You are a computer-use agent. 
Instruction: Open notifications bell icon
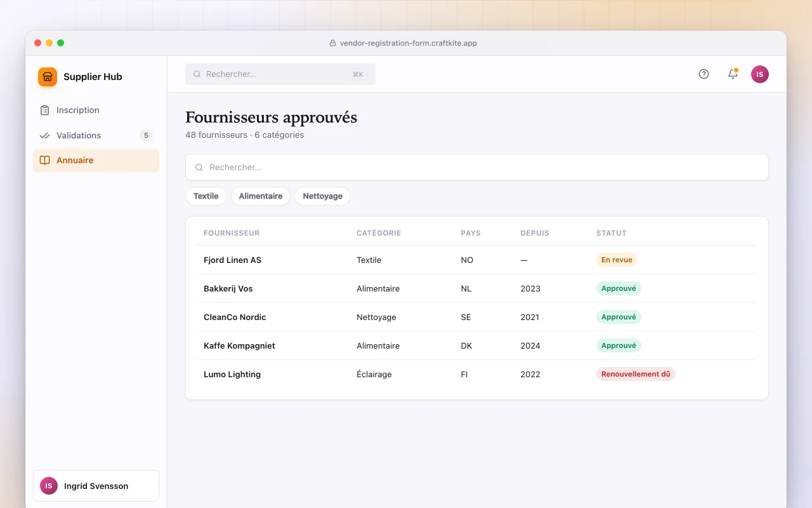(x=733, y=74)
